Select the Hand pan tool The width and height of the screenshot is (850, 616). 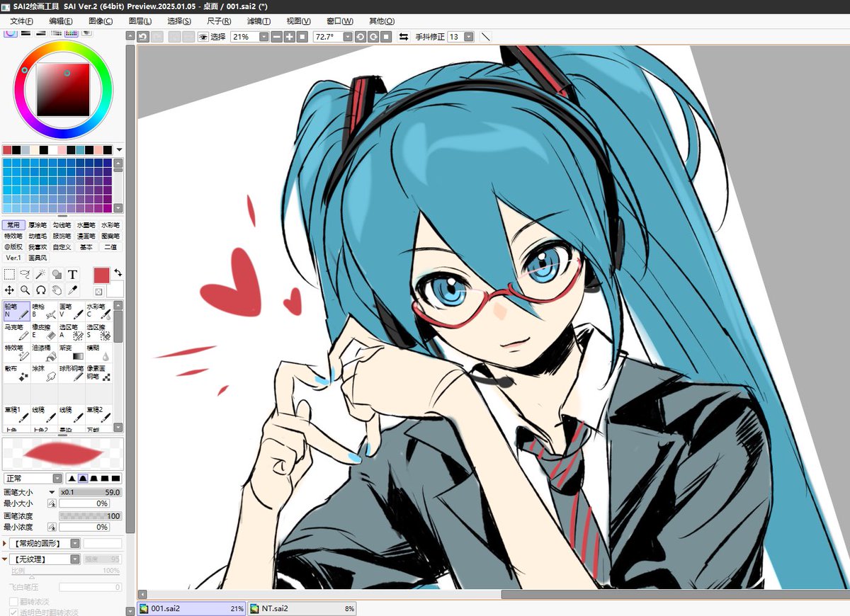point(57,290)
